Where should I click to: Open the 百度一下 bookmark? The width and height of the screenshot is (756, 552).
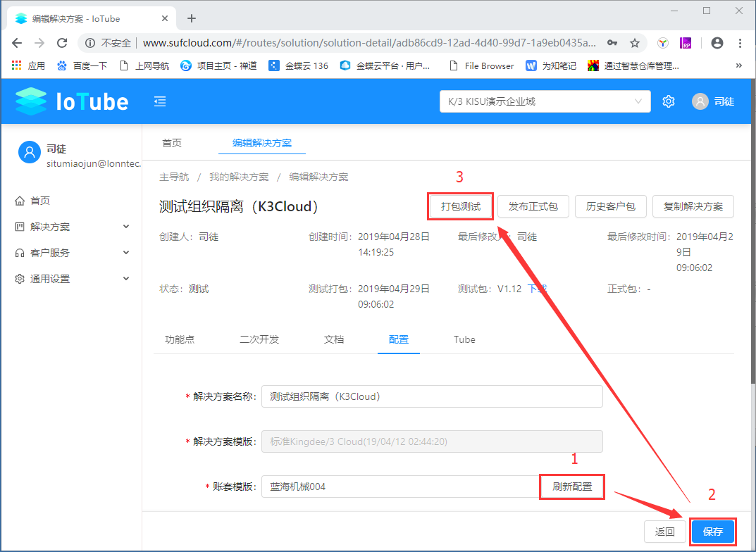[x=82, y=65]
